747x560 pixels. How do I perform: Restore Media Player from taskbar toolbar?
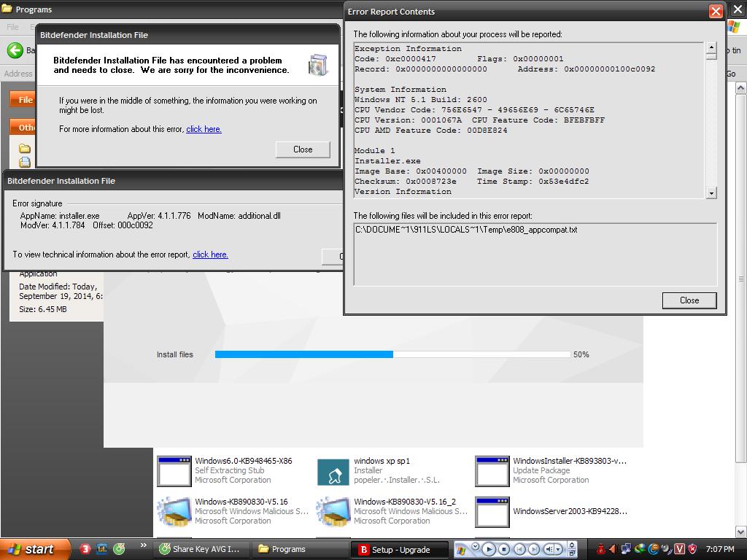tap(572, 553)
